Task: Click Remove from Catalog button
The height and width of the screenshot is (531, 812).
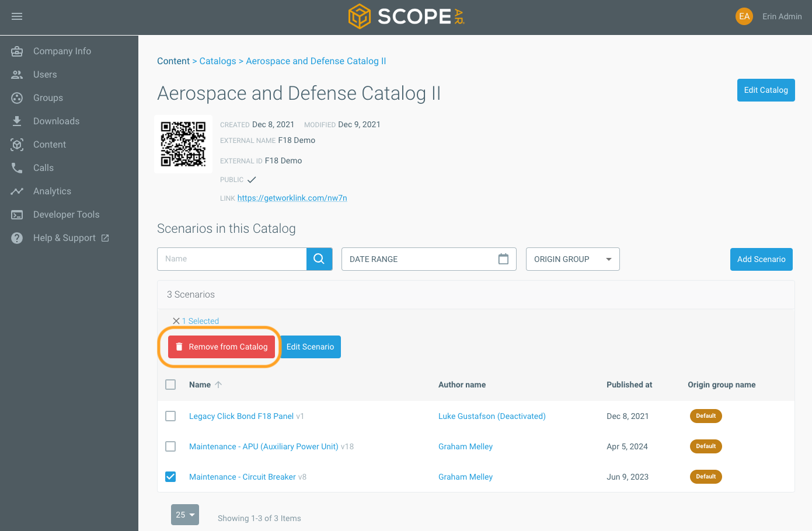Action: [x=221, y=347]
